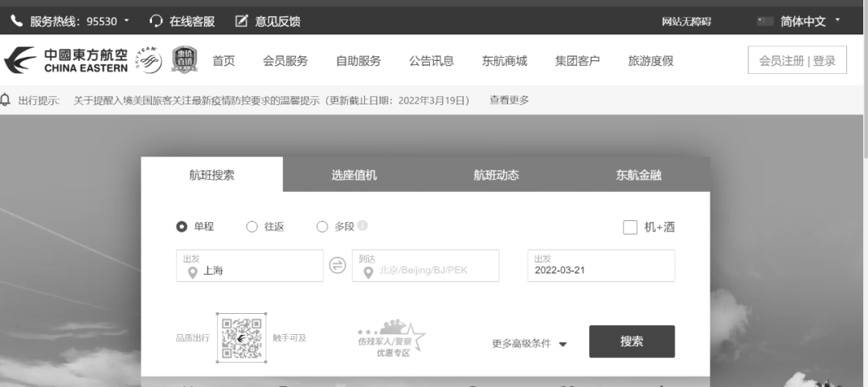Select the 单程 one-way radio button

(x=182, y=227)
